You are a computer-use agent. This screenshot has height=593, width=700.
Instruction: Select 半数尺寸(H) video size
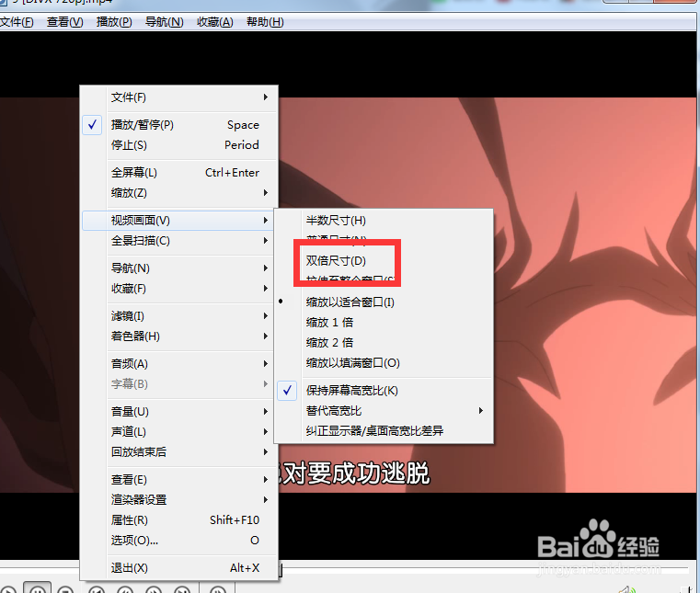(384, 221)
